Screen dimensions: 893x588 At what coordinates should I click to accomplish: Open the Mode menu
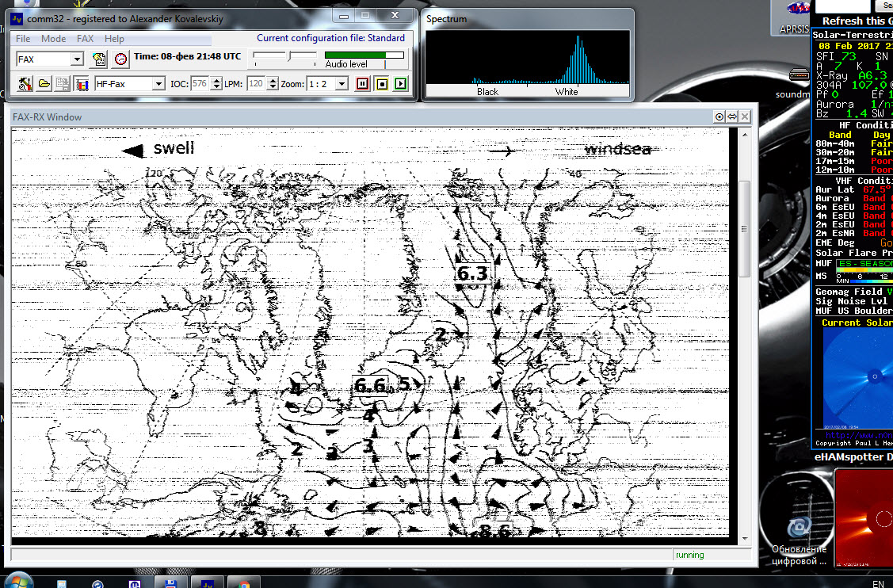pyautogui.click(x=54, y=38)
